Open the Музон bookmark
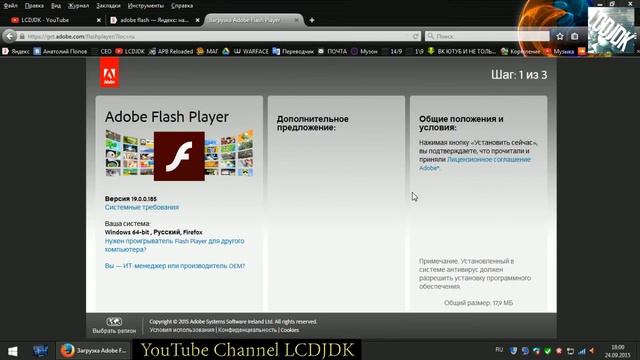This screenshot has width=640, height=360. pyautogui.click(x=364, y=51)
